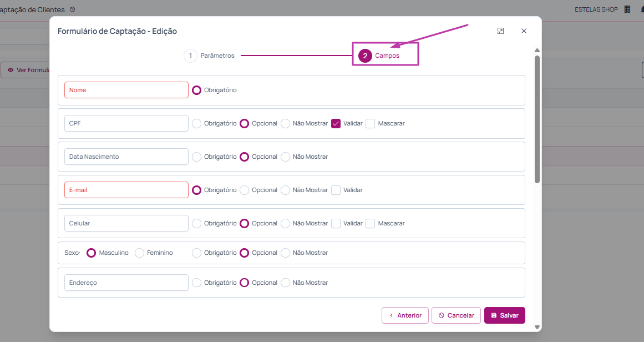Set CPF to Obrigatório
Screen dimensions: 644x342
point(197,123)
